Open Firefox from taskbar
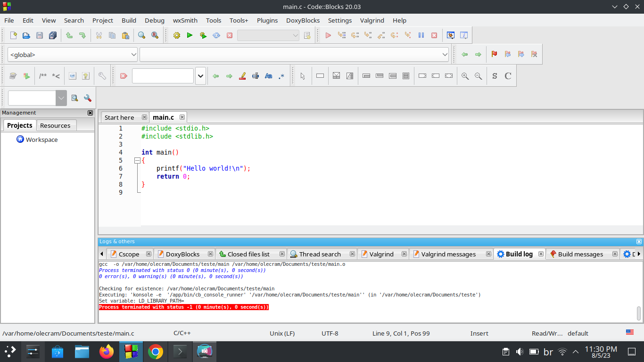Viewport: 644px width, 362px height. pos(107,352)
